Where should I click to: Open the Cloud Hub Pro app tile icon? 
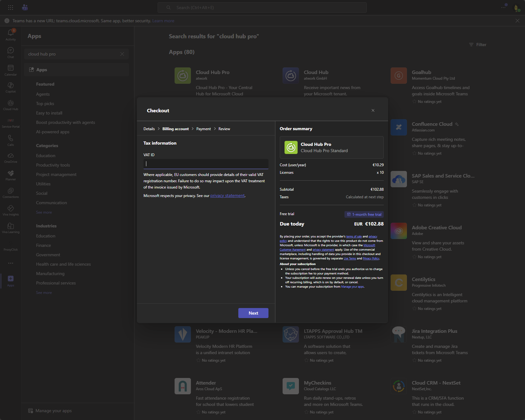point(183,76)
